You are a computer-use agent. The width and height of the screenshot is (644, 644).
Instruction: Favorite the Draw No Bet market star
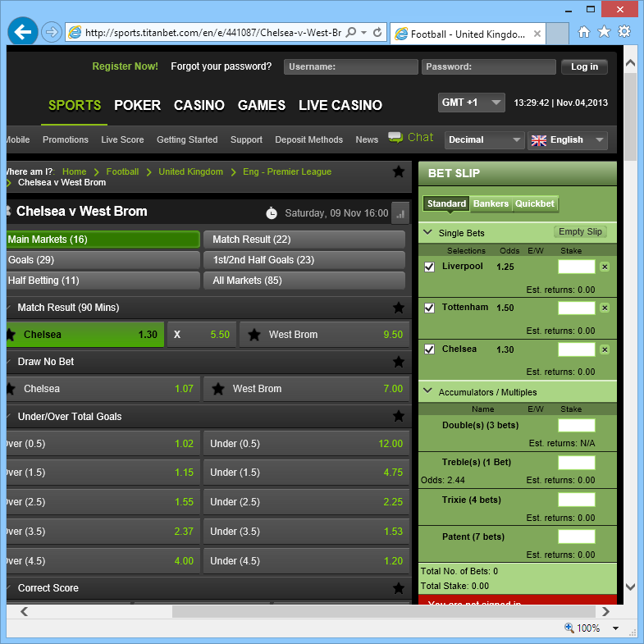399,362
